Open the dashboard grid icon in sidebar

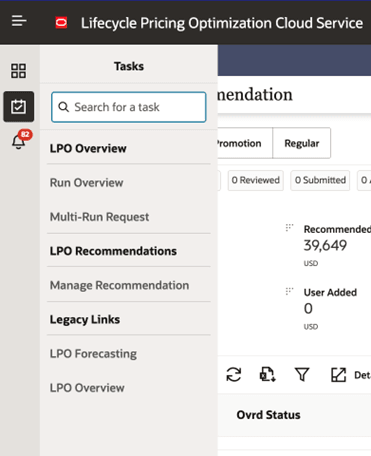click(x=18, y=71)
